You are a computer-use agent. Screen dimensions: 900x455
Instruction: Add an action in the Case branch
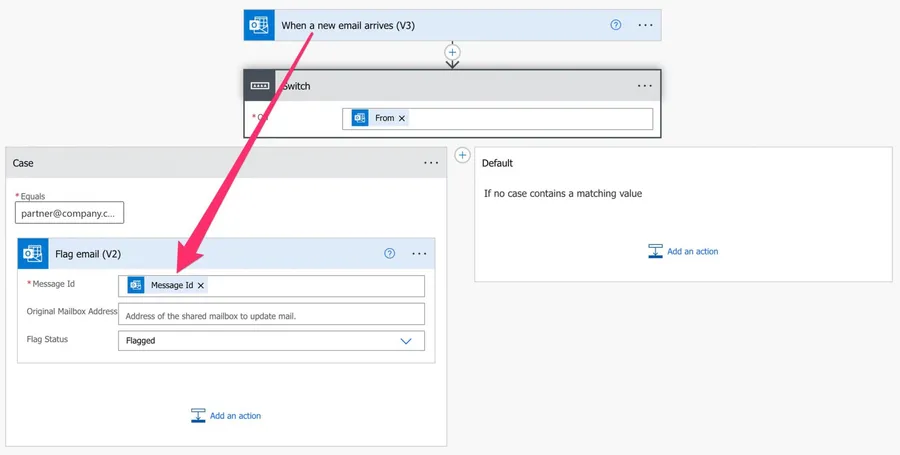pos(226,416)
